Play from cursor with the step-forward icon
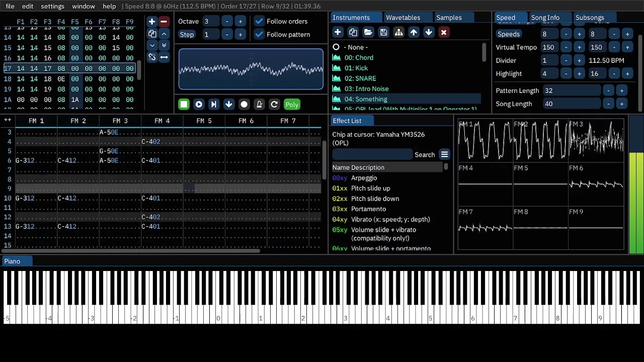The width and height of the screenshot is (644, 362). 214,105
